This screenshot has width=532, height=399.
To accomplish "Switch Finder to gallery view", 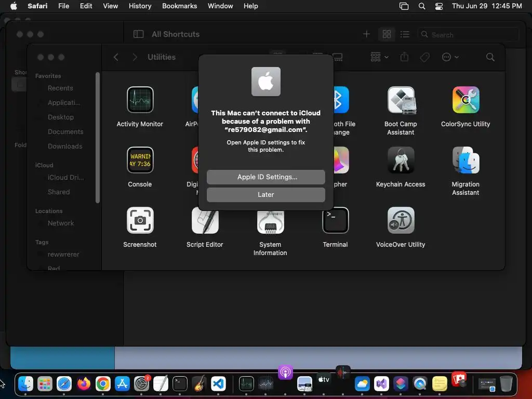I will point(338,57).
